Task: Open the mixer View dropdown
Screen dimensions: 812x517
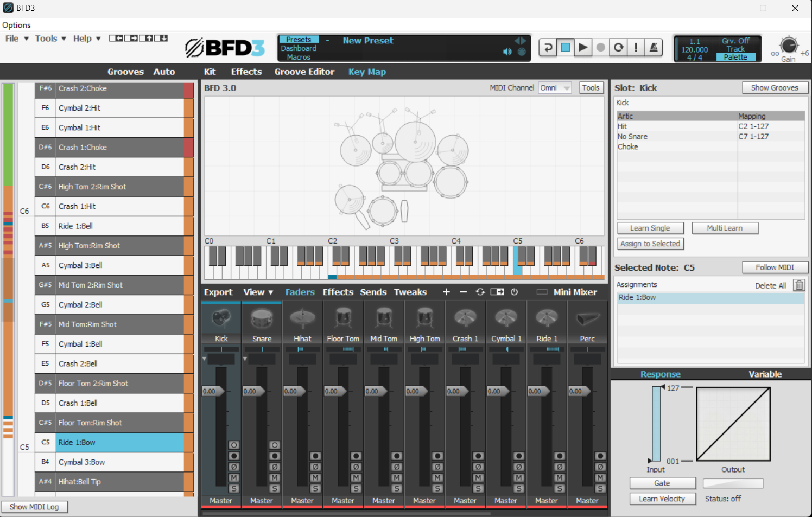Action: 258,292
